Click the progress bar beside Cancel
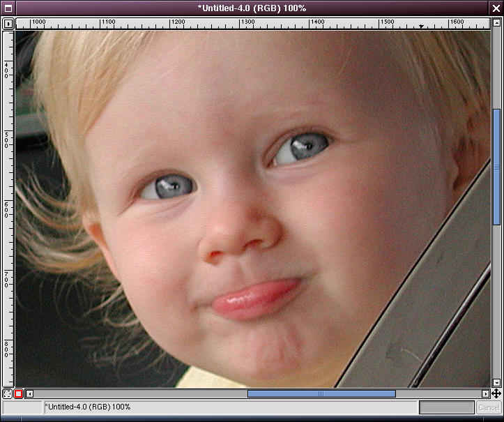The width and height of the screenshot is (504, 422). tap(446, 407)
